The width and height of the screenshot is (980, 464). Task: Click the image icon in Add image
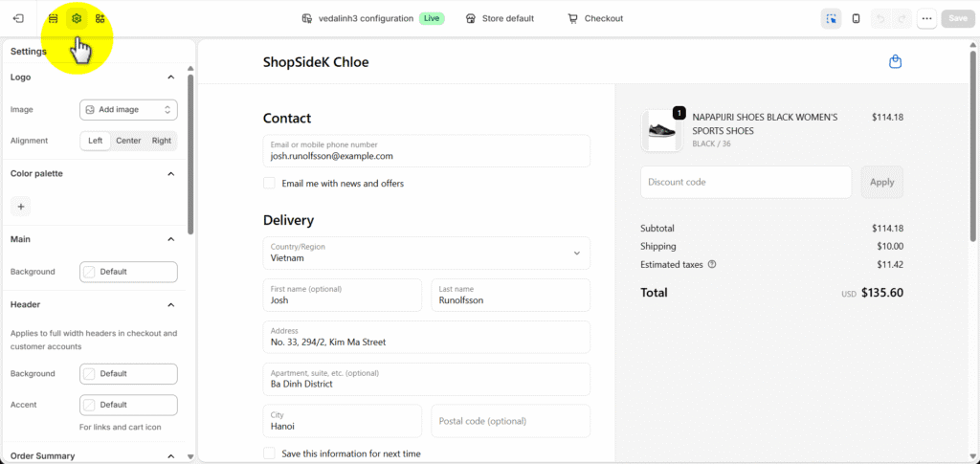pyautogui.click(x=90, y=109)
